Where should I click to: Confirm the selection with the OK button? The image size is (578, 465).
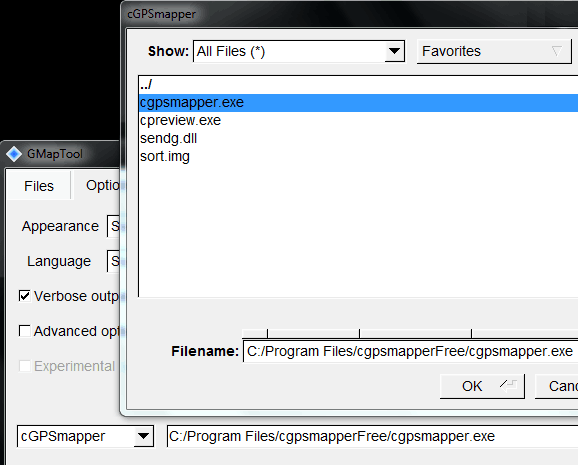pos(482,386)
